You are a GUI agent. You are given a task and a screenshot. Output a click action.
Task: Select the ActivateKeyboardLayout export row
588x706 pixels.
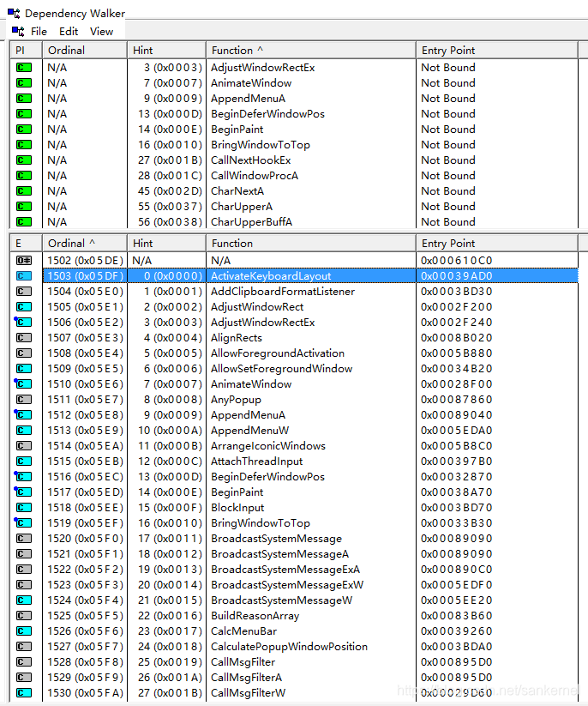tap(310, 276)
